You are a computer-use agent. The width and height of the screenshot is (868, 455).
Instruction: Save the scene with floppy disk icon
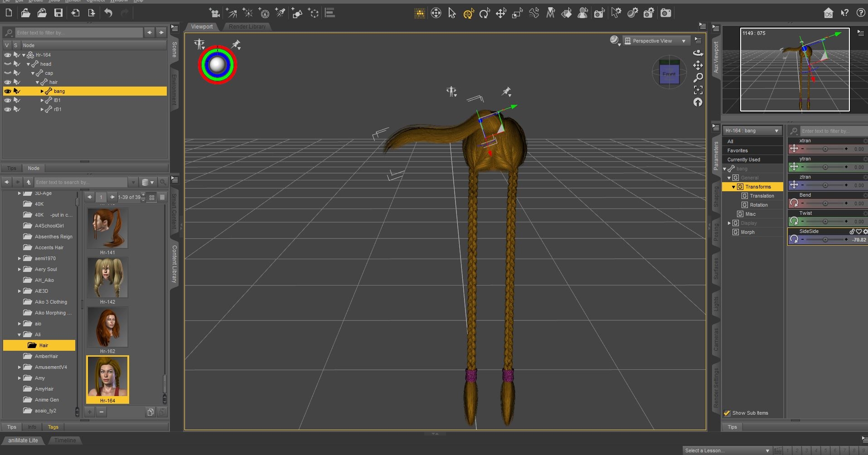[58, 13]
